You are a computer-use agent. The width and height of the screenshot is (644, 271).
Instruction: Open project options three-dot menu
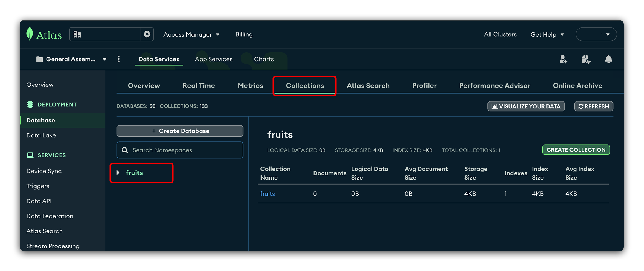pyautogui.click(x=119, y=59)
